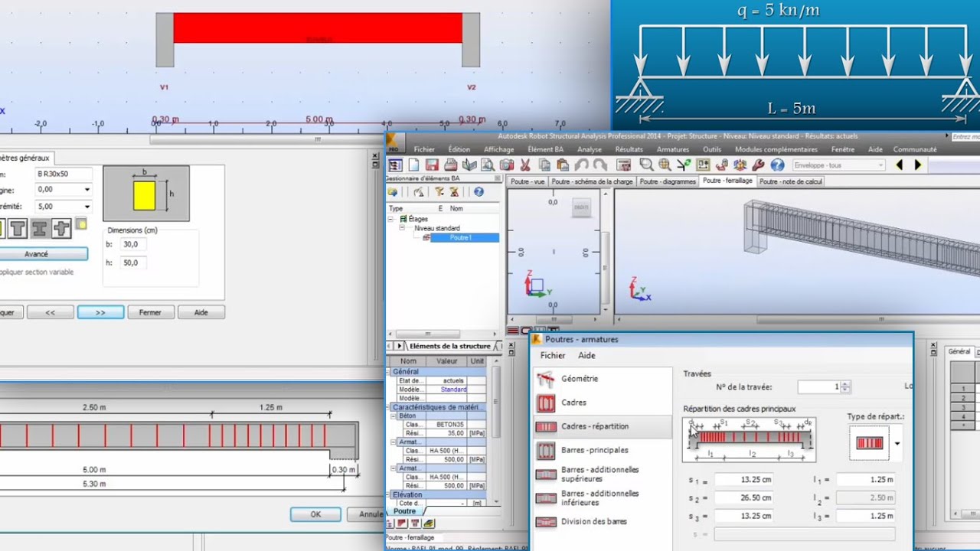
Task: Click the Save floppy disk toolbar icon
Action: [432, 165]
